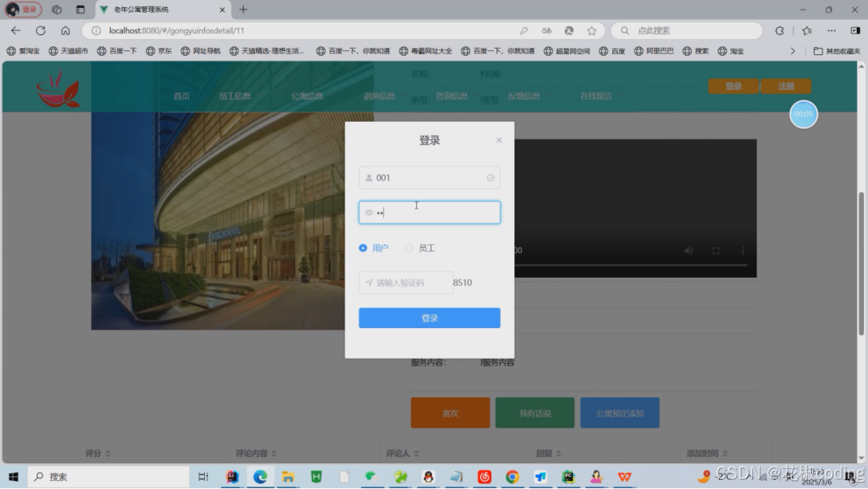
Task: Open the 阿里巴巴 bookmark
Action: pos(654,51)
